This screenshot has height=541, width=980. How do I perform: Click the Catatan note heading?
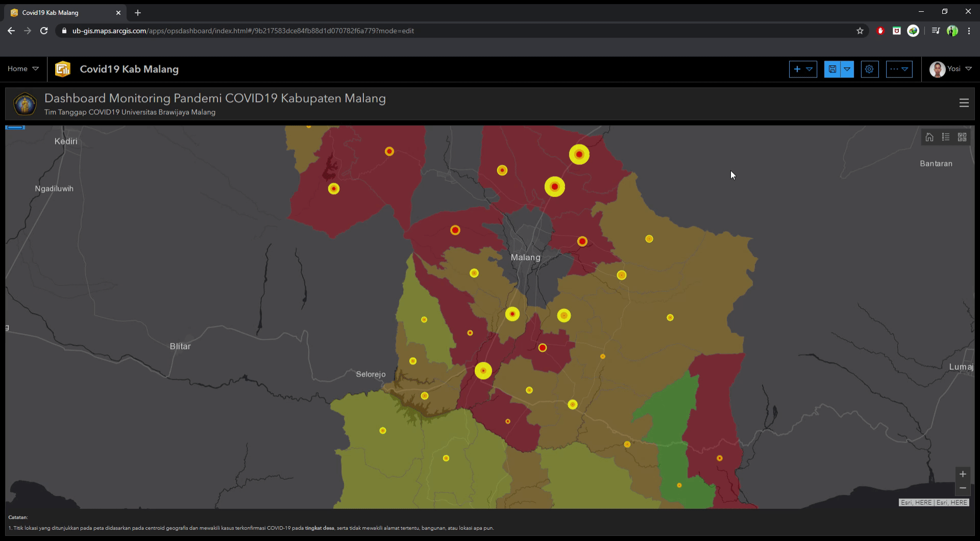coord(18,518)
